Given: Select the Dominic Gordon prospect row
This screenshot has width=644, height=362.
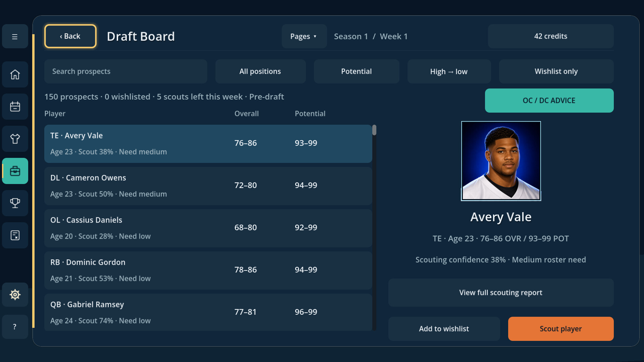Looking at the screenshot, I should (208, 270).
